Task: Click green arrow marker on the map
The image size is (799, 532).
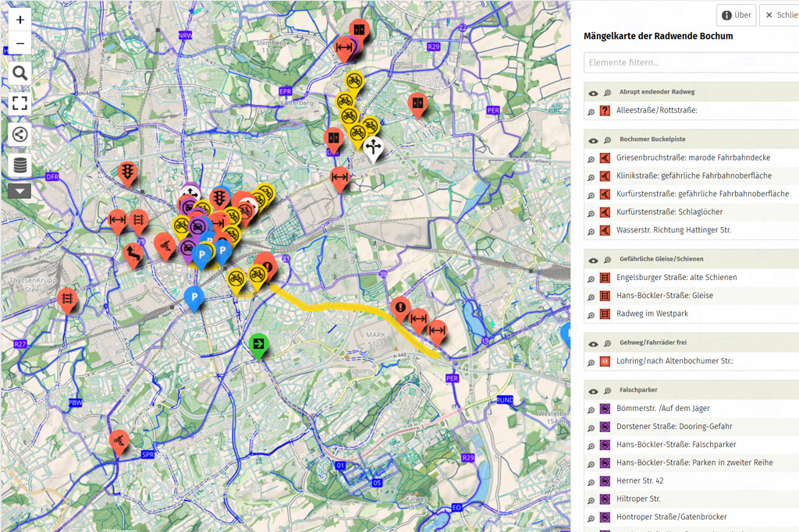Action: coord(258,344)
